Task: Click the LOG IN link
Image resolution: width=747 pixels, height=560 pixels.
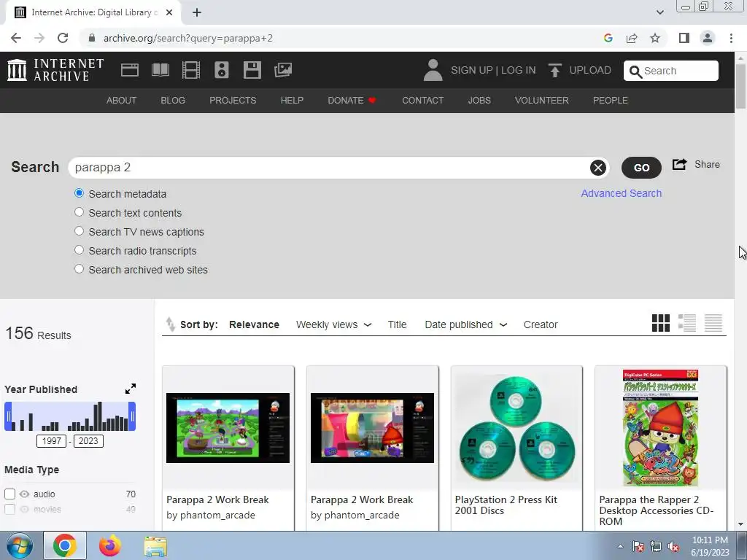Action: 519,70
